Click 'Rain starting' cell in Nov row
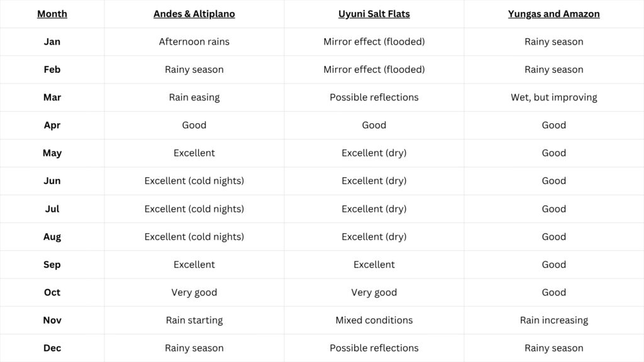 [194, 320]
